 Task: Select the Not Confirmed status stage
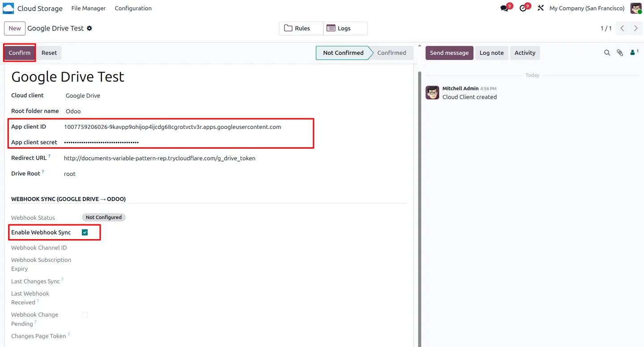pos(343,53)
